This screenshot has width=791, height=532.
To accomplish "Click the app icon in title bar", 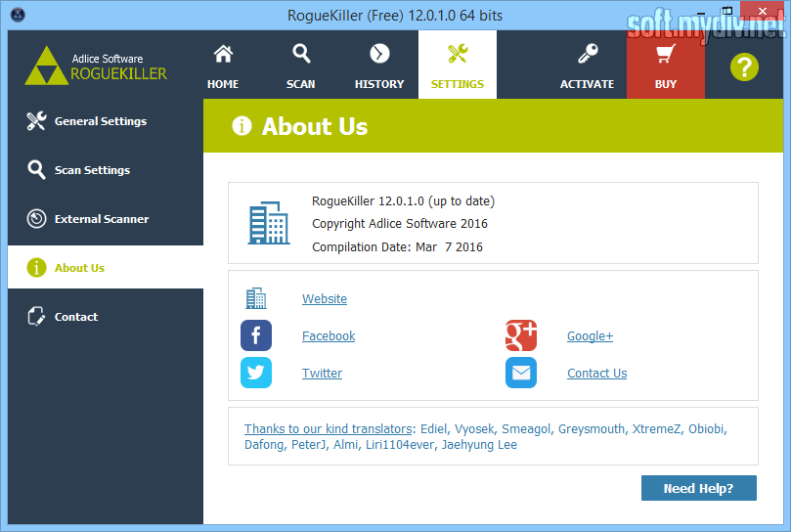I will [x=18, y=15].
